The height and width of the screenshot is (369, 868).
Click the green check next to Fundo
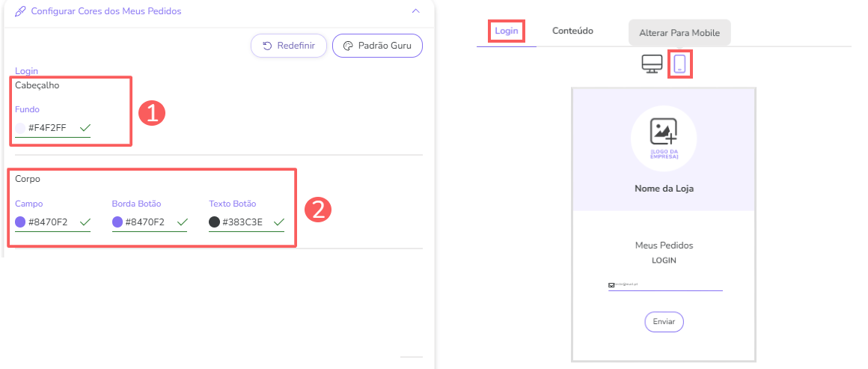point(85,128)
